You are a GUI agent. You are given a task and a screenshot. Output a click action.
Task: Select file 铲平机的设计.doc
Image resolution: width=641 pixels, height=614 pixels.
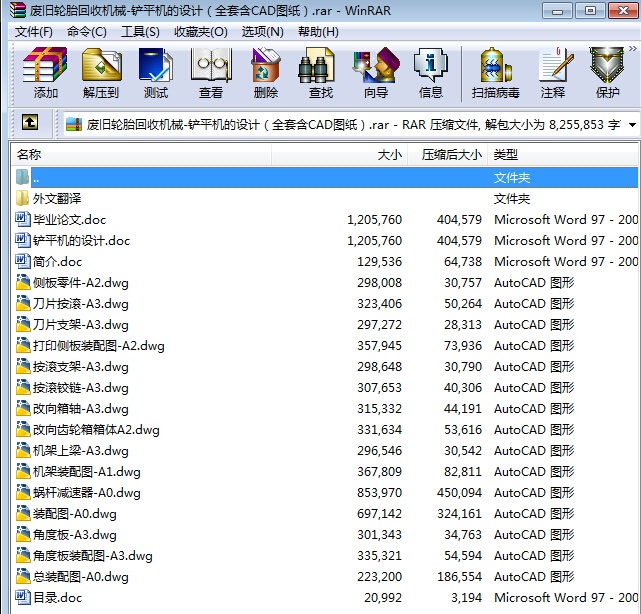(326, 240)
